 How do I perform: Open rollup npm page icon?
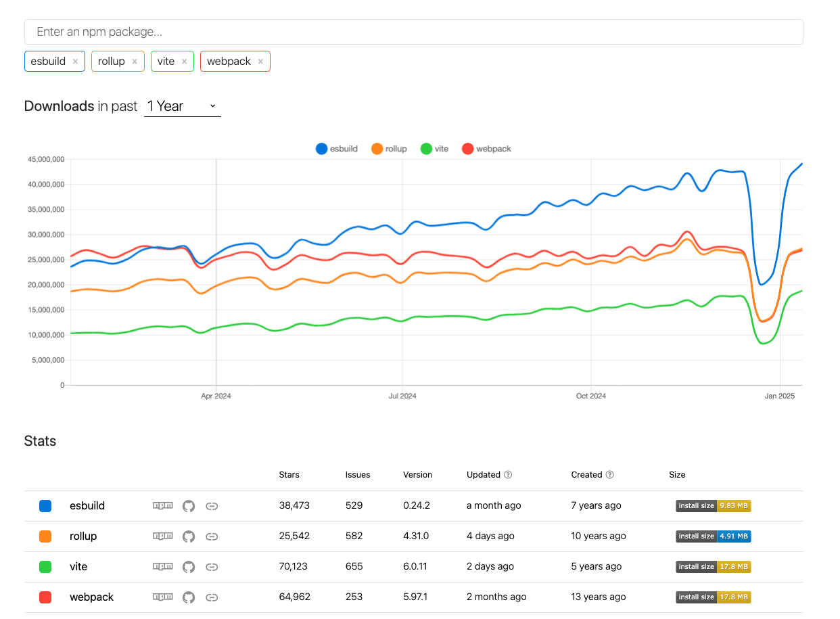(x=162, y=536)
